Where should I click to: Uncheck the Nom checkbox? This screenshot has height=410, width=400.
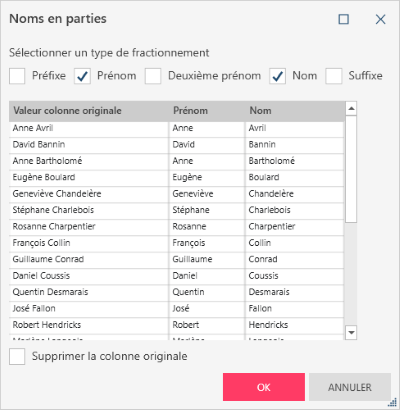pyautogui.click(x=277, y=76)
